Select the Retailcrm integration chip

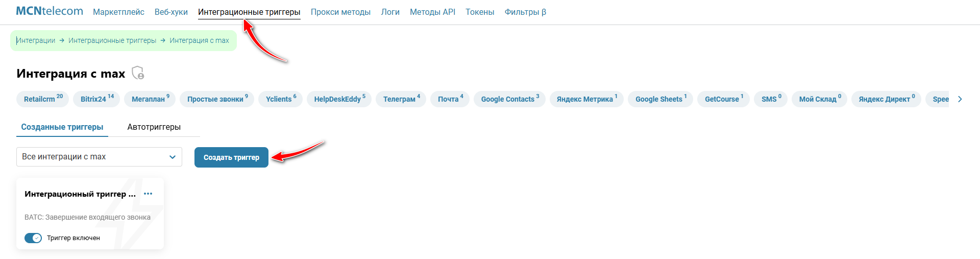pyautogui.click(x=43, y=99)
